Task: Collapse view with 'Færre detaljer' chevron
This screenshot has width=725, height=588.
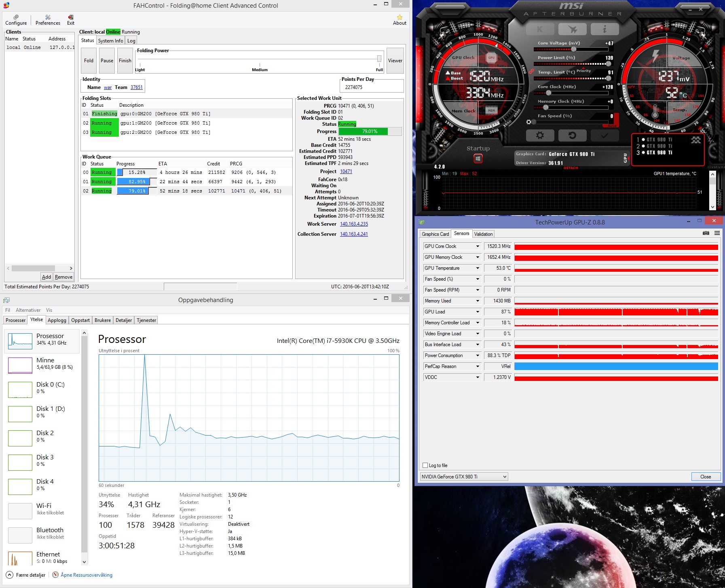Action: (x=9, y=575)
